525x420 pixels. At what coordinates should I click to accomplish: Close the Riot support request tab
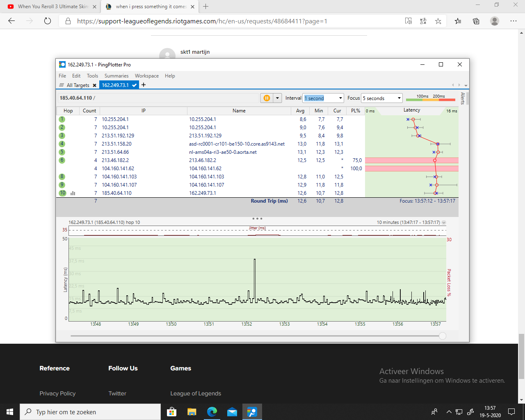click(x=193, y=7)
